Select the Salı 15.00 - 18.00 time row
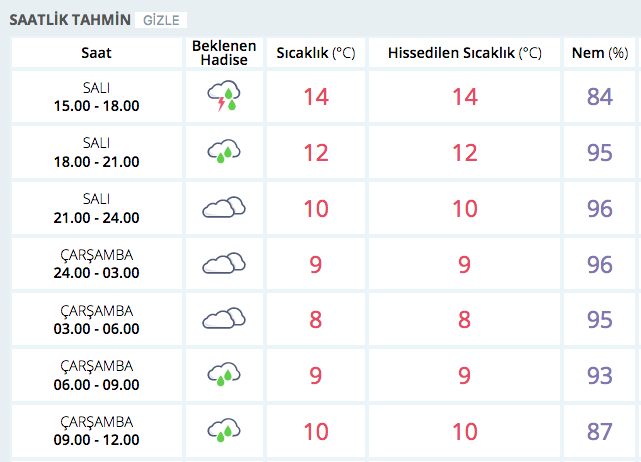The width and height of the screenshot is (641, 462). [96, 98]
